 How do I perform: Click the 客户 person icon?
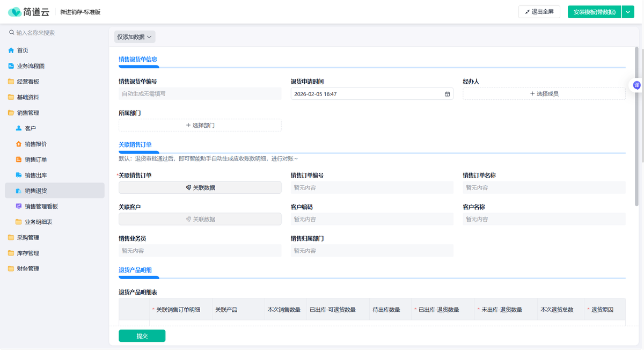click(x=19, y=128)
